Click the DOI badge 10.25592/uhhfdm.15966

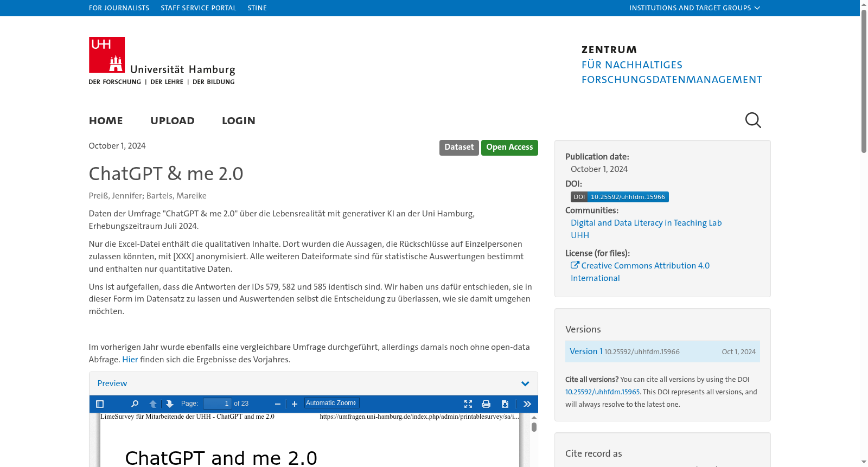[620, 197]
